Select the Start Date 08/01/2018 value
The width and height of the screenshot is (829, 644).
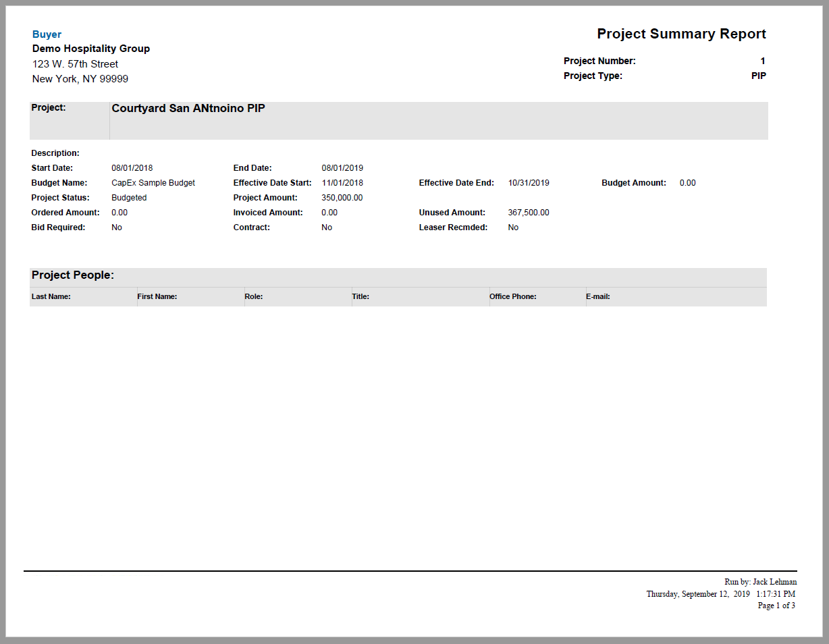(132, 167)
